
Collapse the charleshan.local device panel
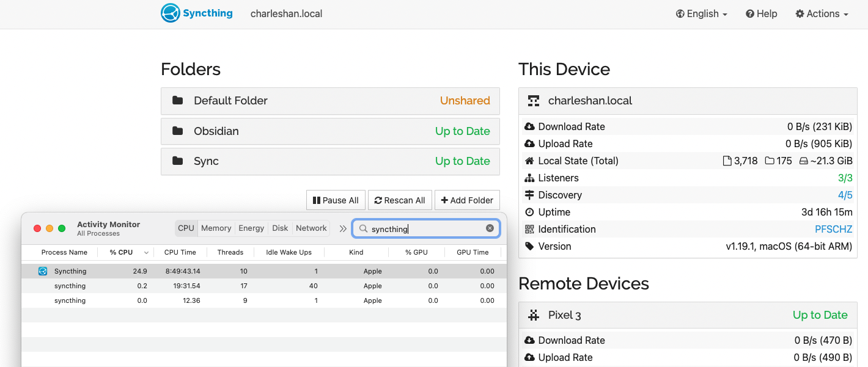[688, 101]
